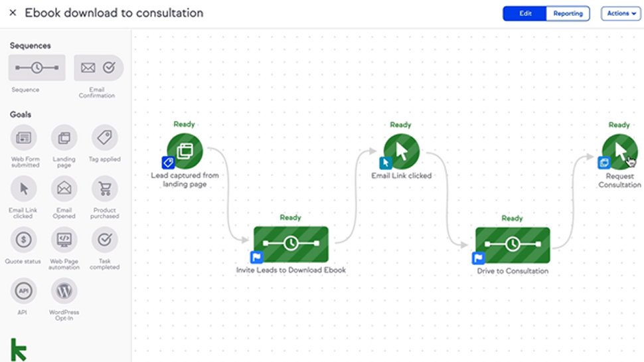Select the Drive to Consultation sequence node
Viewport: 644px width, 362px height.
click(513, 245)
